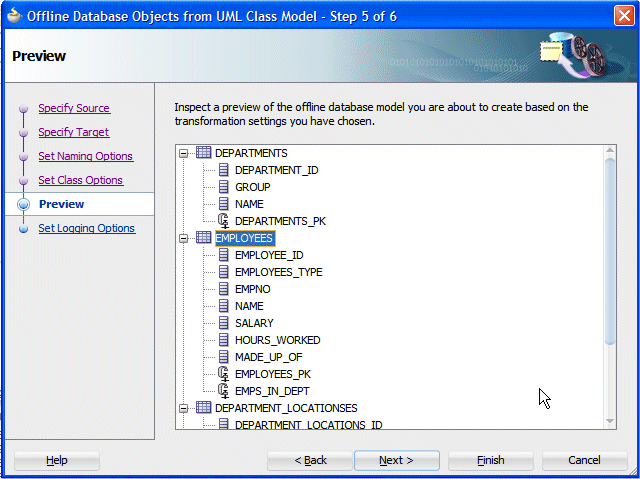This screenshot has height=479, width=640.
Task: Click the Java cup icon in title bar
Action: click(14, 15)
